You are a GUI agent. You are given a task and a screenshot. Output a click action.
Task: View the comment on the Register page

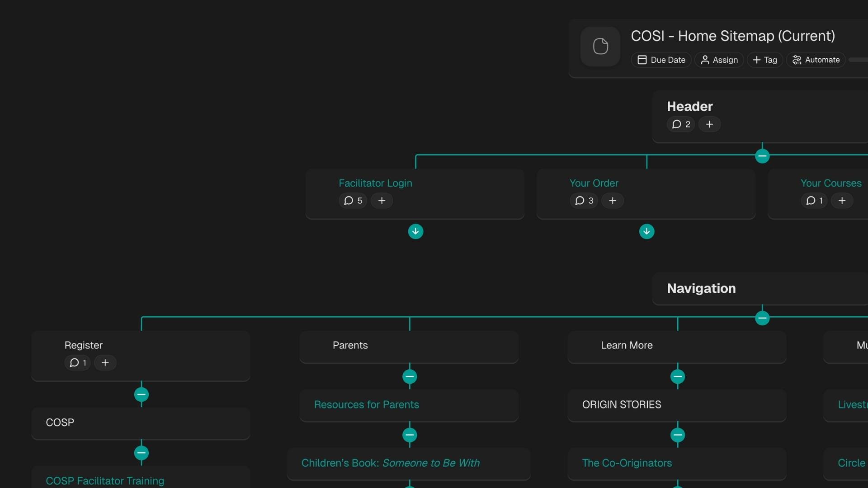click(77, 362)
